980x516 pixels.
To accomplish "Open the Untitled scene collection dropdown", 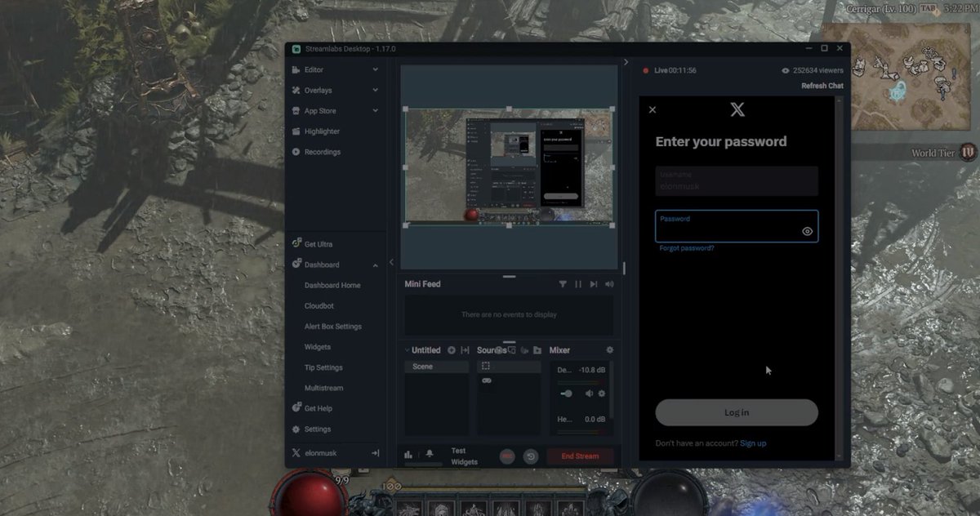I will point(422,350).
